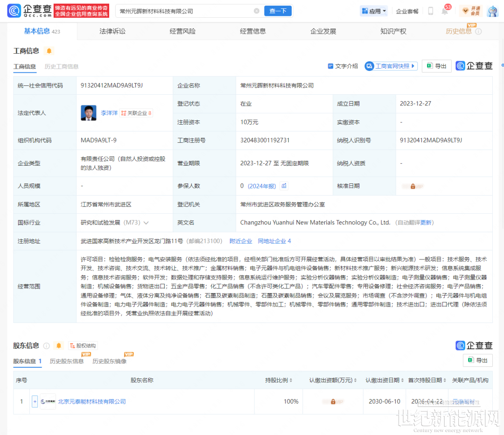504x435 pixels.
Task: Click the info icon beside 股东信息 heading
Action: (47, 346)
